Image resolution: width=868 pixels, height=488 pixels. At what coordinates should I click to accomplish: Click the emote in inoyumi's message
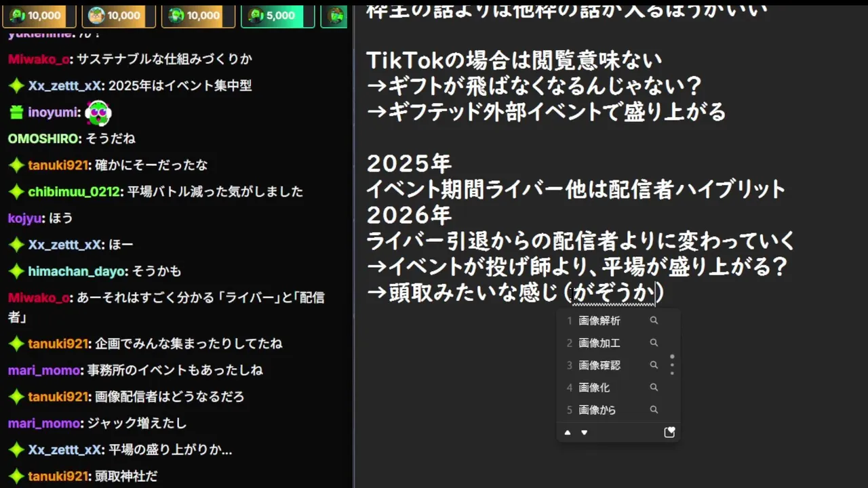click(x=99, y=113)
